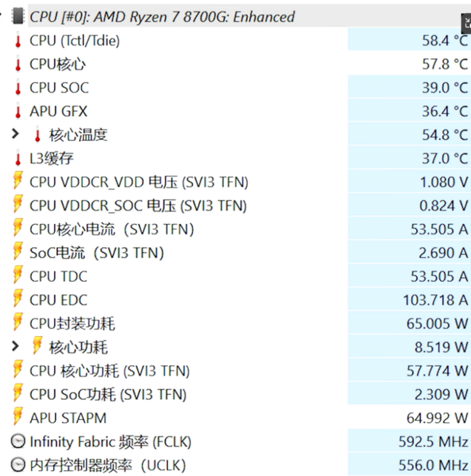Select CPU VDDCR_VDD 电压 (SVI3 TFN) label
471x476 pixels.
[139, 182]
